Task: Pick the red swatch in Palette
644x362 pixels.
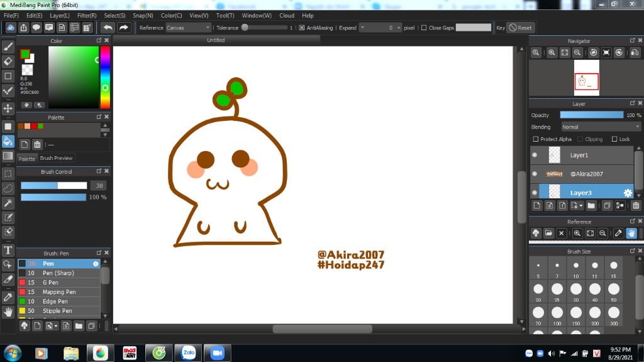Action: 34,127
